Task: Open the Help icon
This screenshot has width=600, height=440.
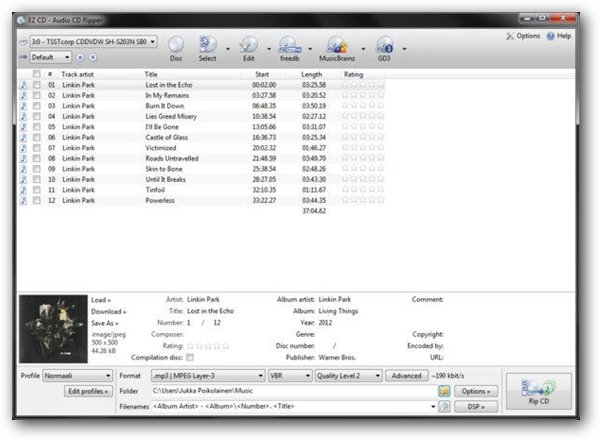Action: (559, 36)
